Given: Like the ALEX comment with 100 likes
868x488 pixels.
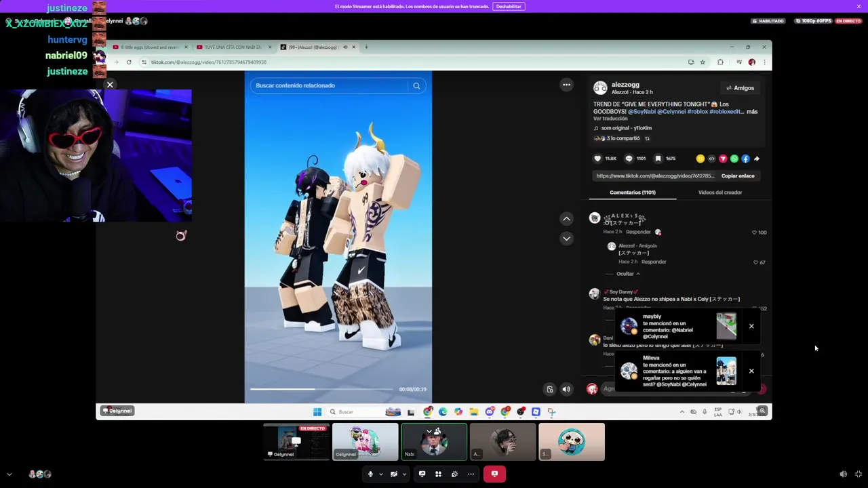Looking at the screenshot, I should point(754,232).
